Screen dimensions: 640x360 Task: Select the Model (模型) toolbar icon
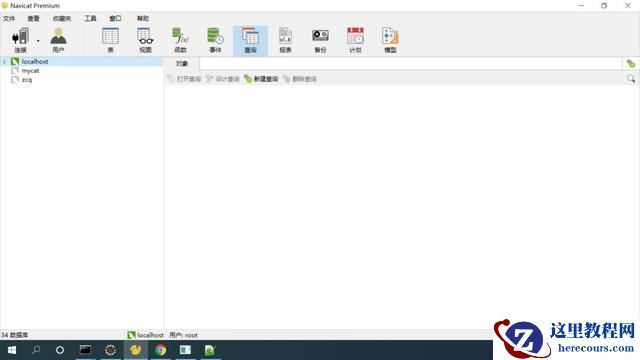[x=390, y=40]
